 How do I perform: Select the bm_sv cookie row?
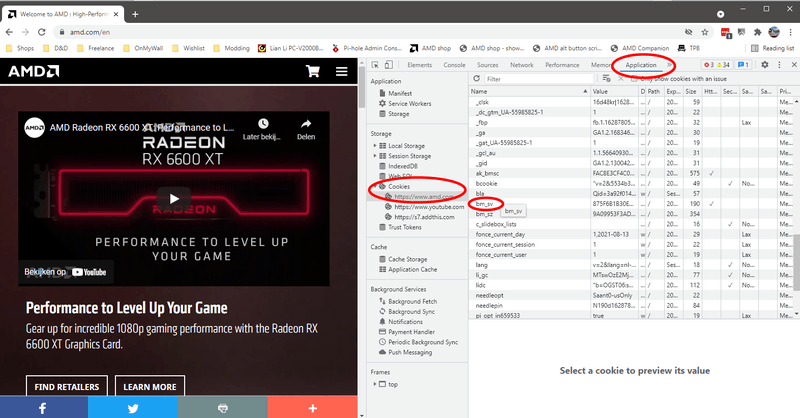click(x=632, y=204)
